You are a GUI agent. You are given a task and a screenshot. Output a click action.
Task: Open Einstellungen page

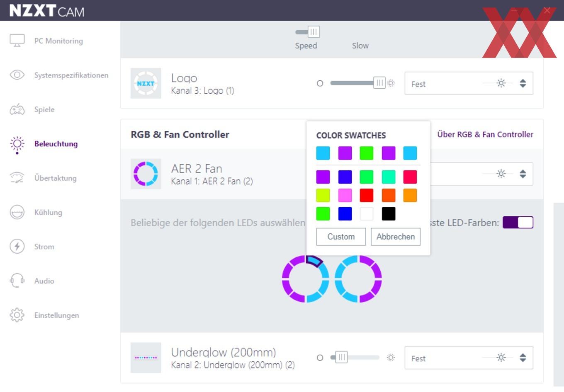56,315
